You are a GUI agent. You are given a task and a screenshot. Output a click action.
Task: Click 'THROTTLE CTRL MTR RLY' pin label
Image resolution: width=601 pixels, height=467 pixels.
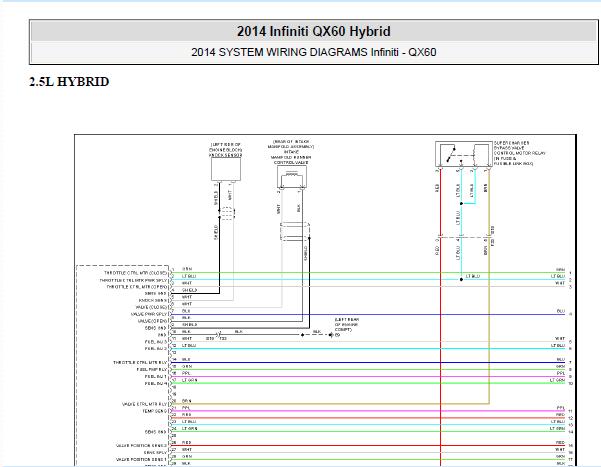[140, 362]
